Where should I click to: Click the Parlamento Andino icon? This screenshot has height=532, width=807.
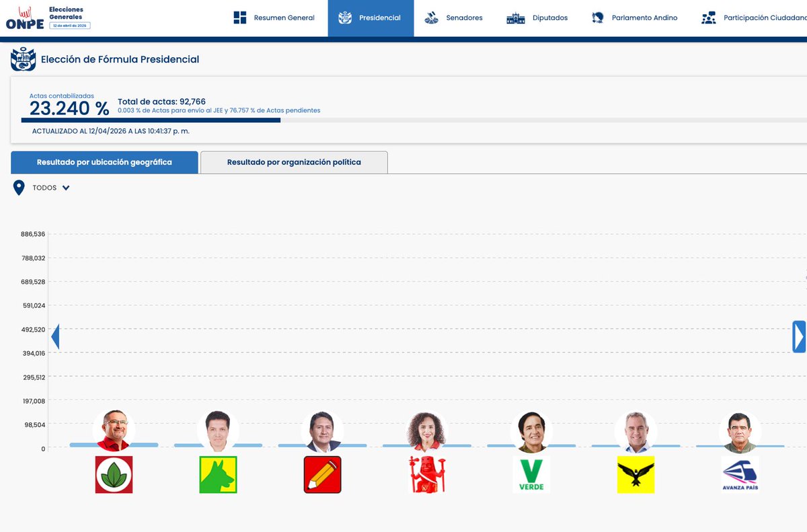click(x=598, y=18)
